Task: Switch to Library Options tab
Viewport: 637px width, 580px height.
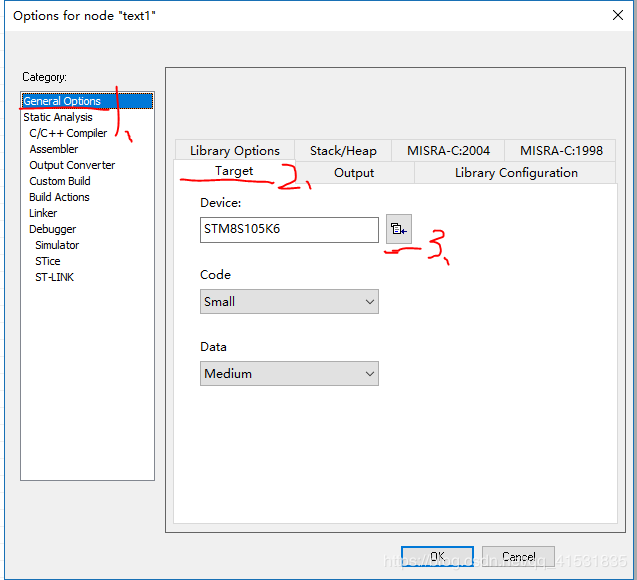Action: pyautogui.click(x=235, y=151)
